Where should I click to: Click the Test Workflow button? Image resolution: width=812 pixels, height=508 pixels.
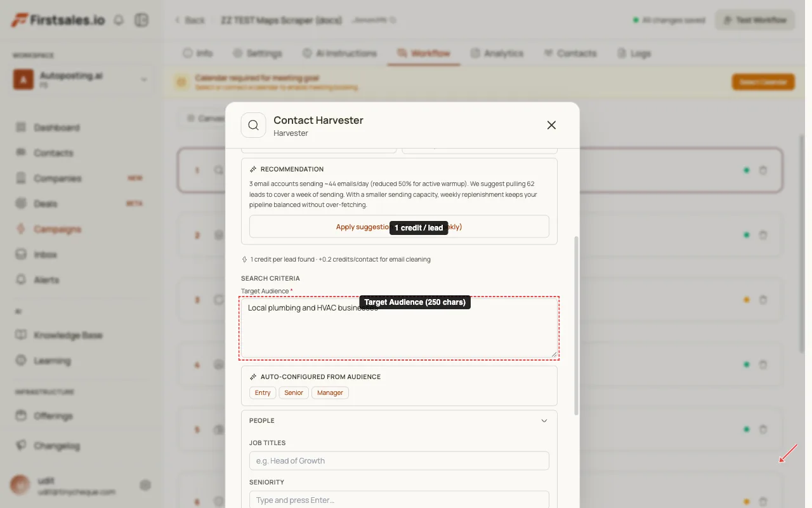tap(755, 20)
